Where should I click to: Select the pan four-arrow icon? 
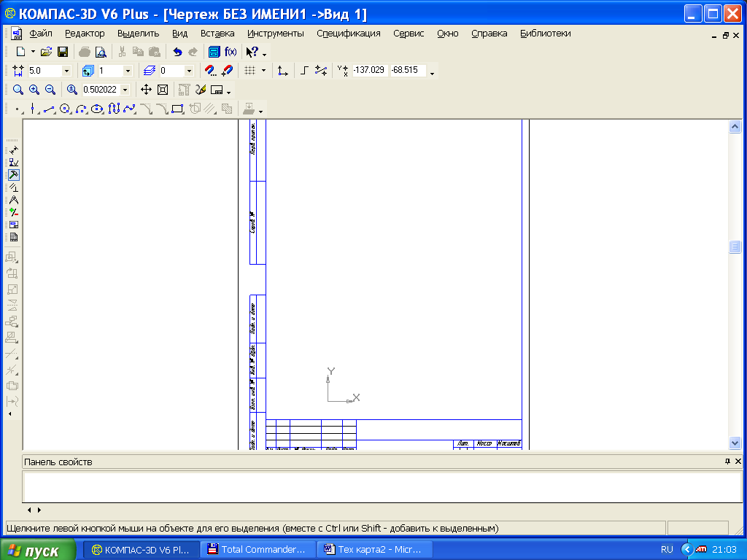(x=146, y=90)
